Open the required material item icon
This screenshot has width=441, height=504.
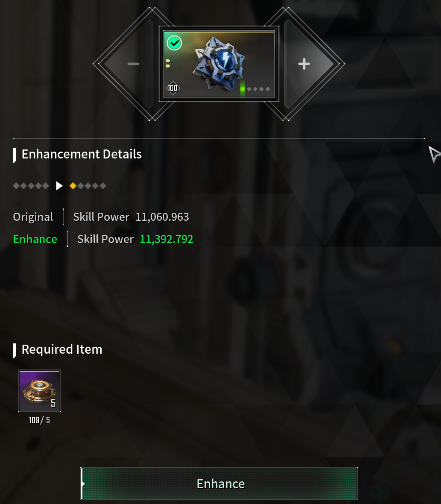pos(40,390)
